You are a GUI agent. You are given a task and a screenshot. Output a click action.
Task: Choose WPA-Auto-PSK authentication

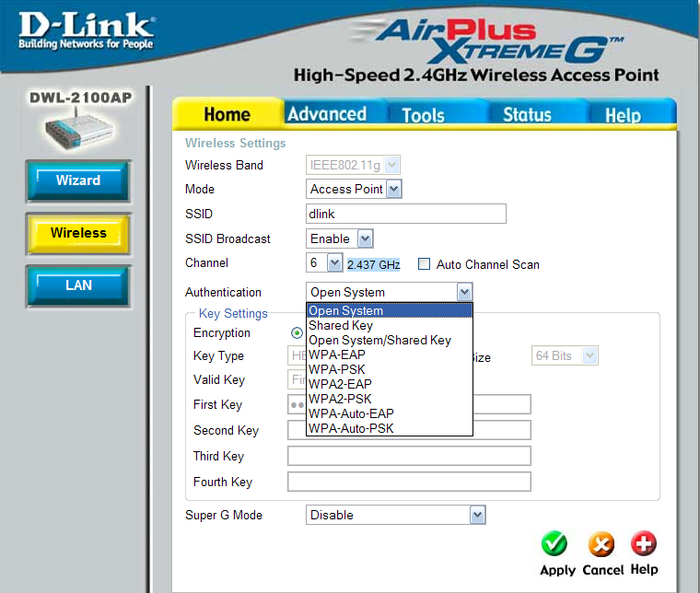point(390,428)
